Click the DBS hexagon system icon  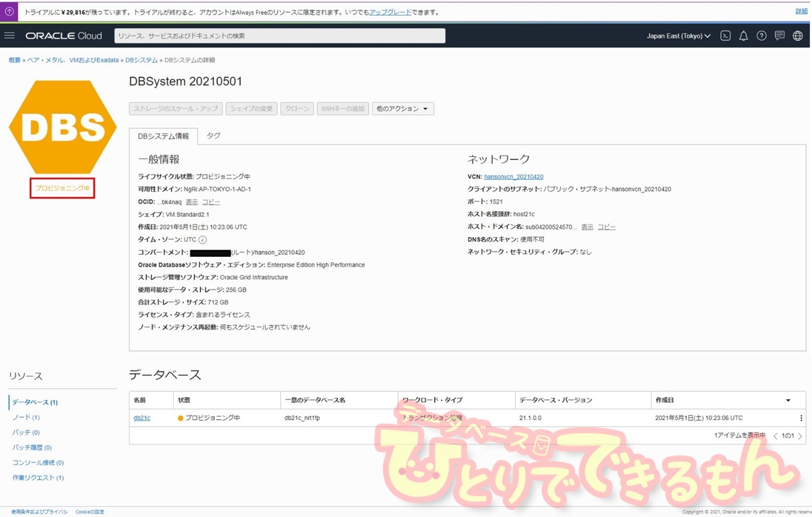tap(63, 127)
